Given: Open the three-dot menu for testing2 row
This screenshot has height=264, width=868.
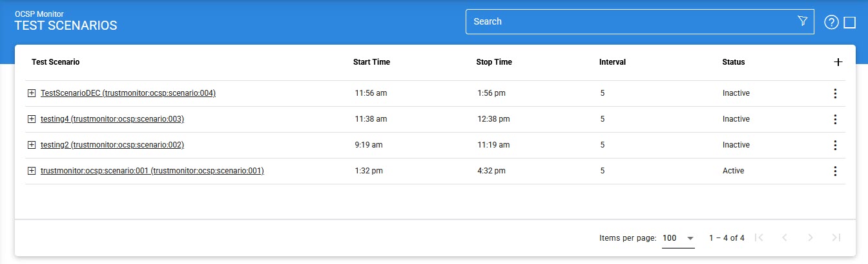Looking at the screenshot, I should (835, 145).
